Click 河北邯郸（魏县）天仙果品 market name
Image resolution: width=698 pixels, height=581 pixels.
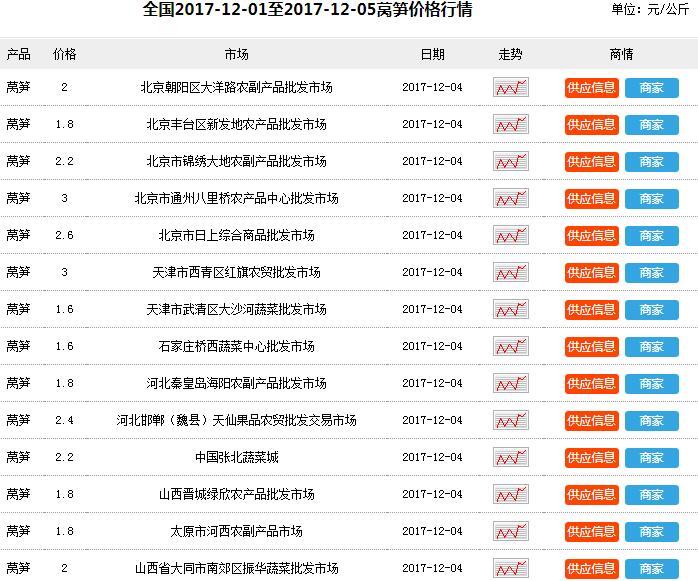click(x=236, y=421)
